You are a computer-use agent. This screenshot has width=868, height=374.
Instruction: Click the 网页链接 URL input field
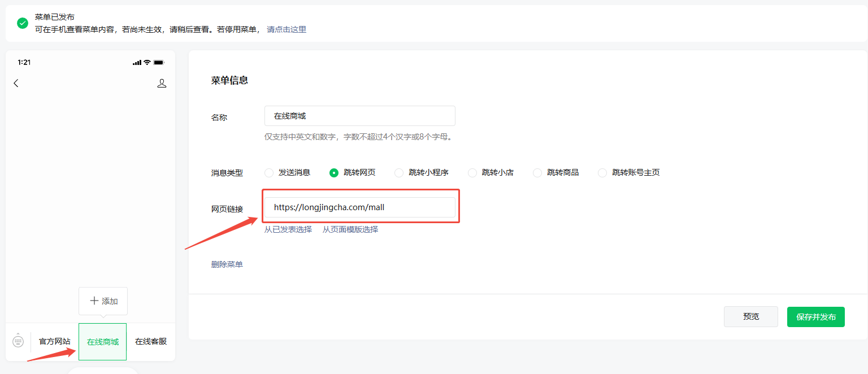pos(360,207)
